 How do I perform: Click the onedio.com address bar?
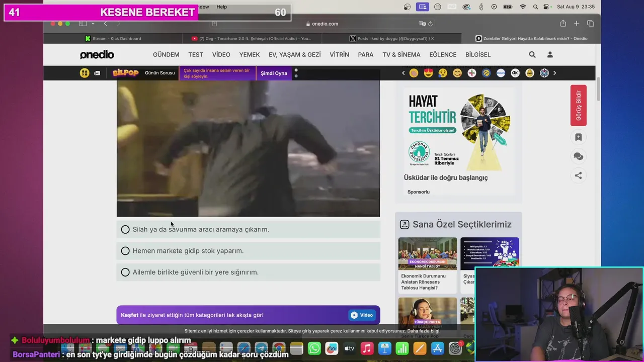[x=322, y=24]
